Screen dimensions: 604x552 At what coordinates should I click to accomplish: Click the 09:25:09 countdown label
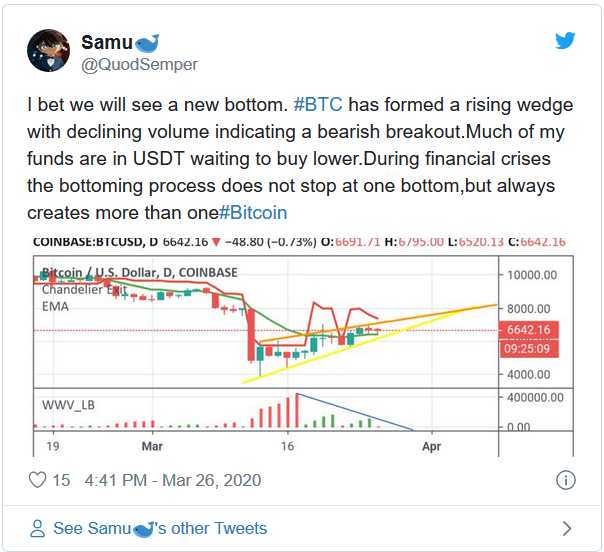[528, 349]
